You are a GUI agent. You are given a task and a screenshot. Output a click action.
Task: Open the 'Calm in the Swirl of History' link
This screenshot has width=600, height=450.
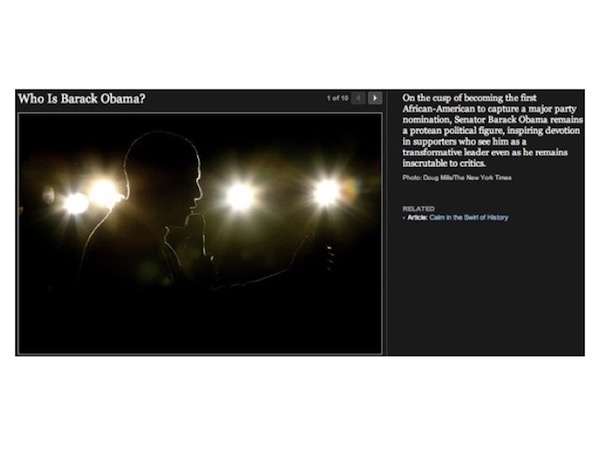click(x=469, y=217)
